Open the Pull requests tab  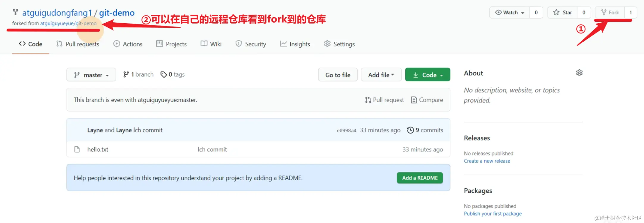(x=78, y=44)
